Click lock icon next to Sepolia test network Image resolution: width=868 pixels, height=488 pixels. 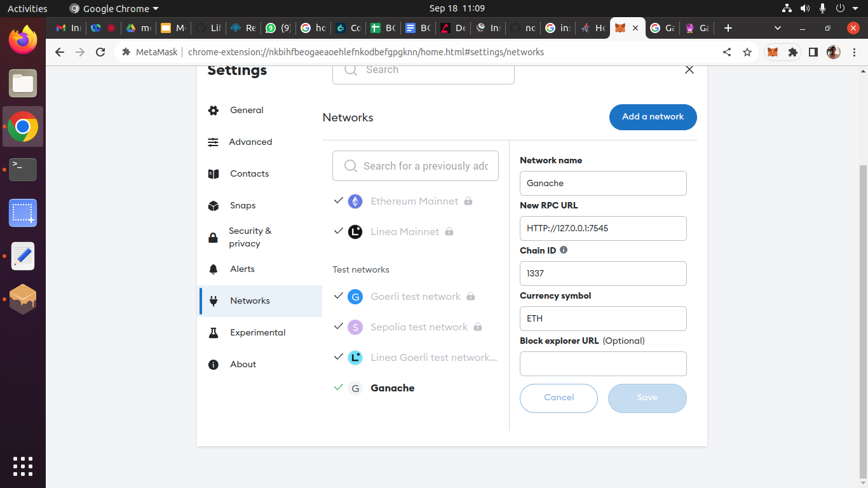[478, 327]
